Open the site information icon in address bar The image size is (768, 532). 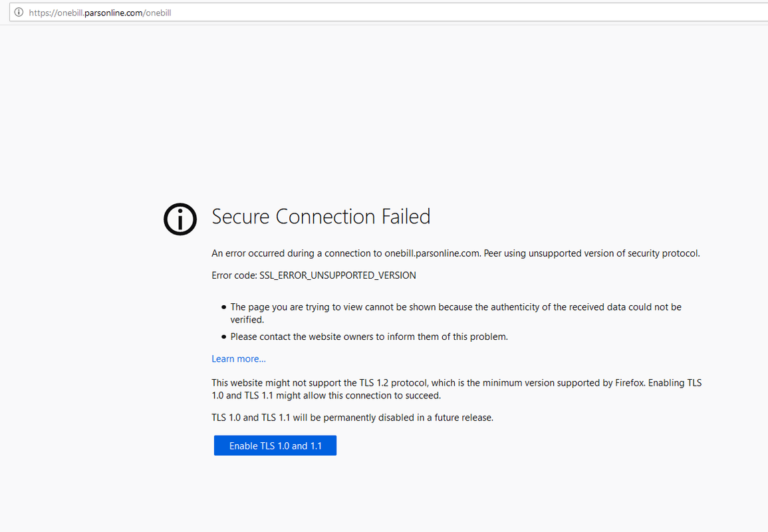(x=19, y=12)
